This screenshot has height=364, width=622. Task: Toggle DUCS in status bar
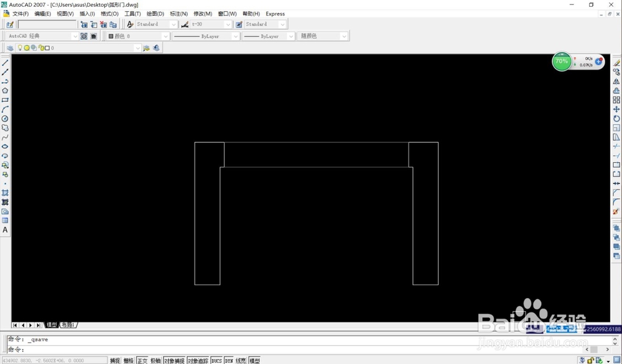tap(216, 360)
